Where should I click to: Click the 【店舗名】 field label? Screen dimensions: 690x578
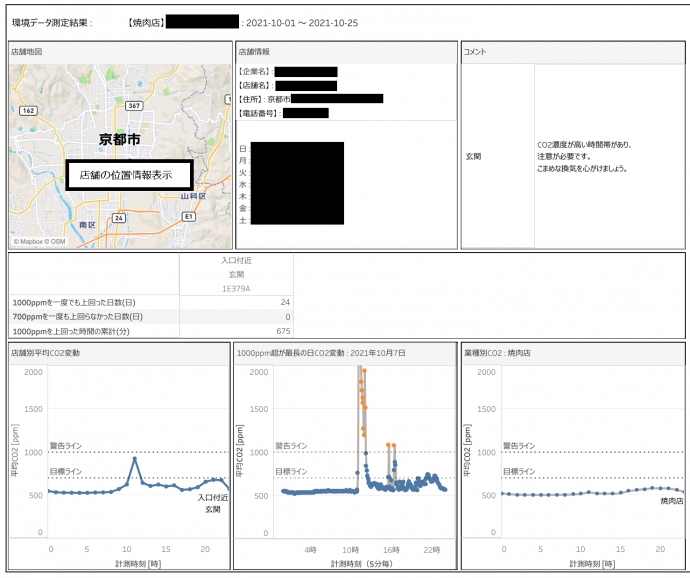255,85
